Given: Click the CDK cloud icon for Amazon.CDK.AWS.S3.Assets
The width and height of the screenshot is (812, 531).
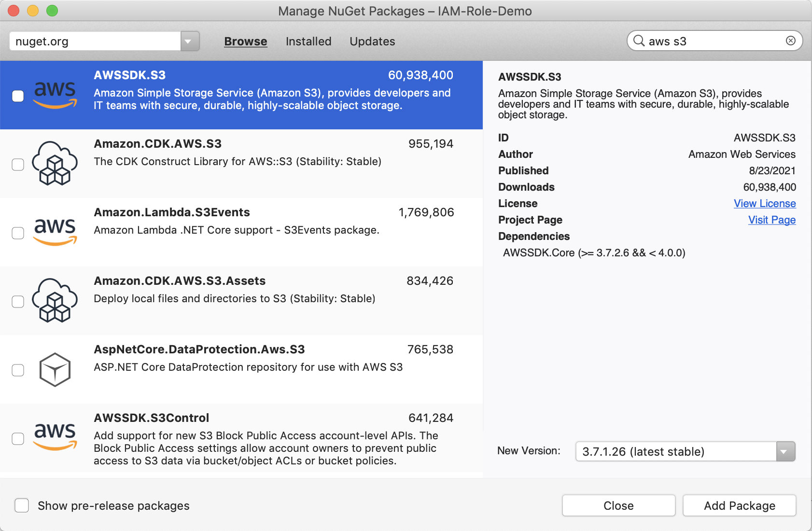Looking at the screenshot, I should point(55,300).
